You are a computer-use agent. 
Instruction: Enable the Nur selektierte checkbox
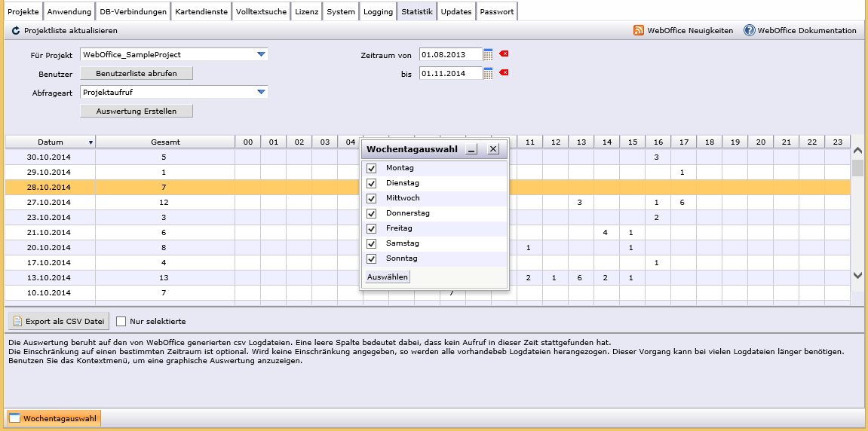(x=121, y=321)
